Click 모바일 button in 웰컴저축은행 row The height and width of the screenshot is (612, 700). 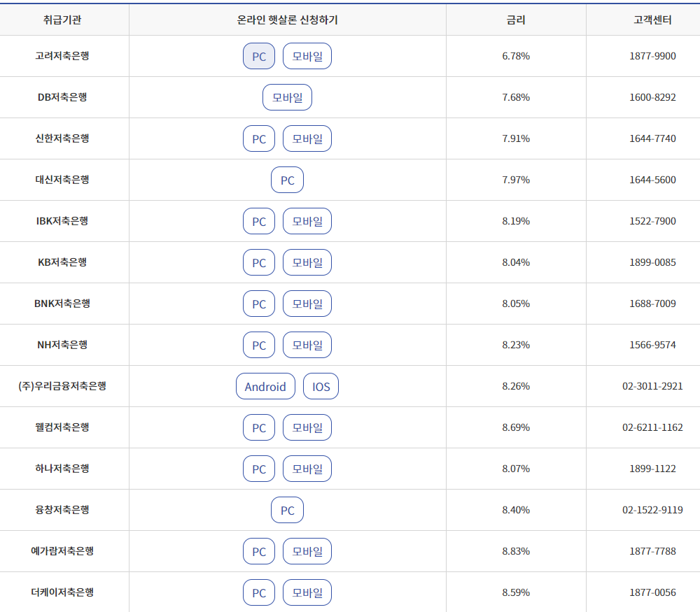tap(307, 427)
